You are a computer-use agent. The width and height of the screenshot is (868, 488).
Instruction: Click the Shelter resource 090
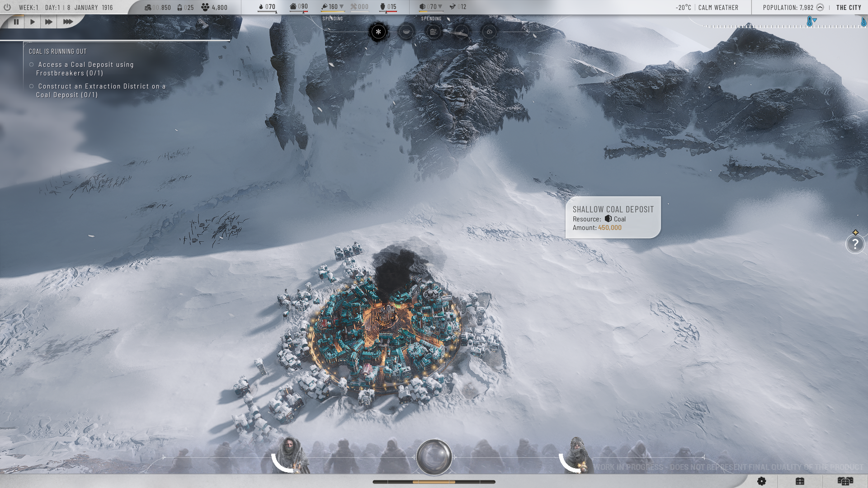click(x=299, y=7)
